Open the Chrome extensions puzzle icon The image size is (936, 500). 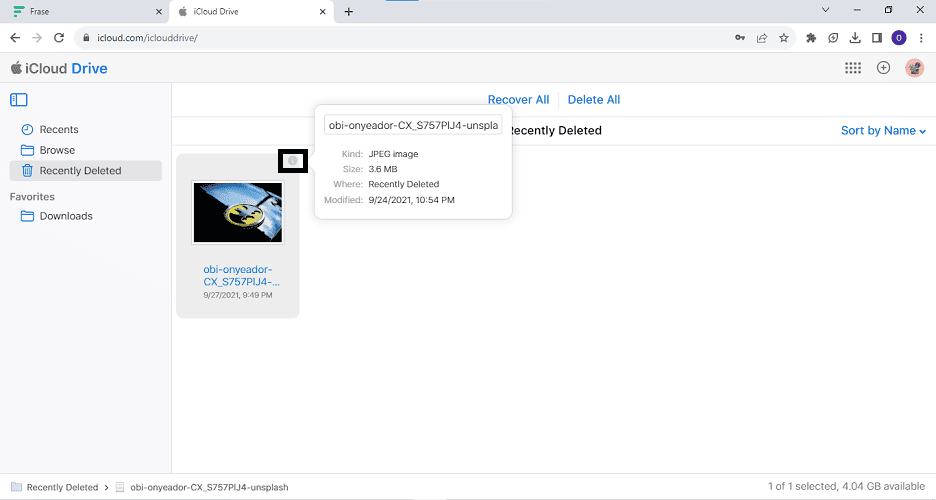[x=810, y=38]
